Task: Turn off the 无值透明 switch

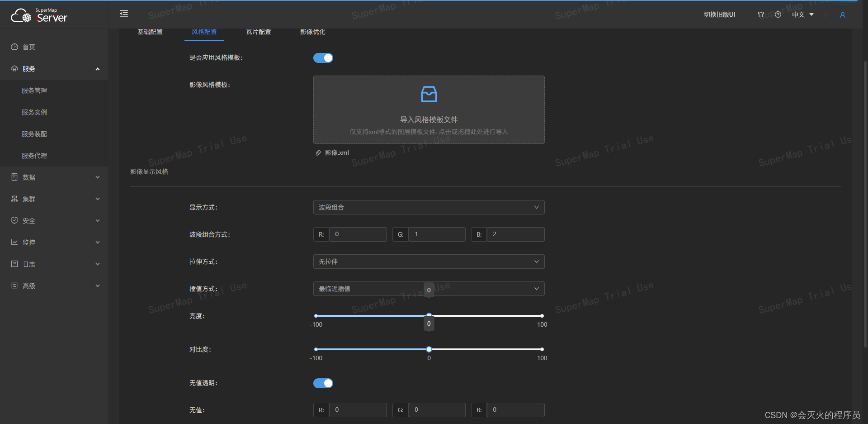Action: pos(323,383)
